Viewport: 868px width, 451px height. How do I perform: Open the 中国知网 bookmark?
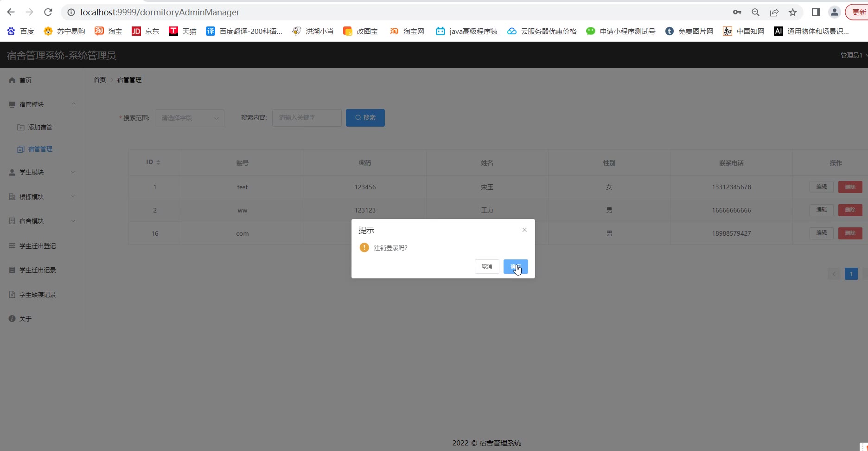coord(744,31)
